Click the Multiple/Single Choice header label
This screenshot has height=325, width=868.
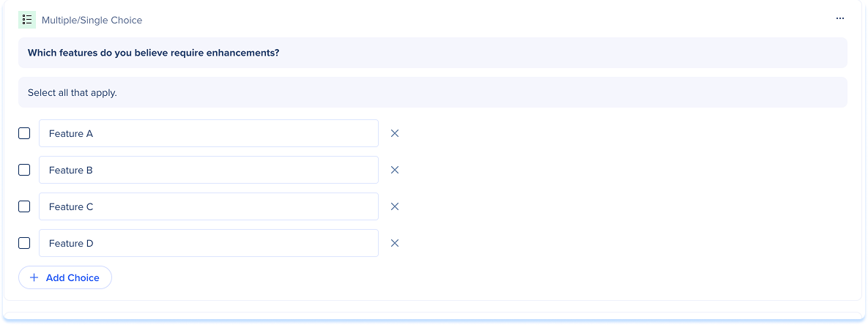[92, 20]
